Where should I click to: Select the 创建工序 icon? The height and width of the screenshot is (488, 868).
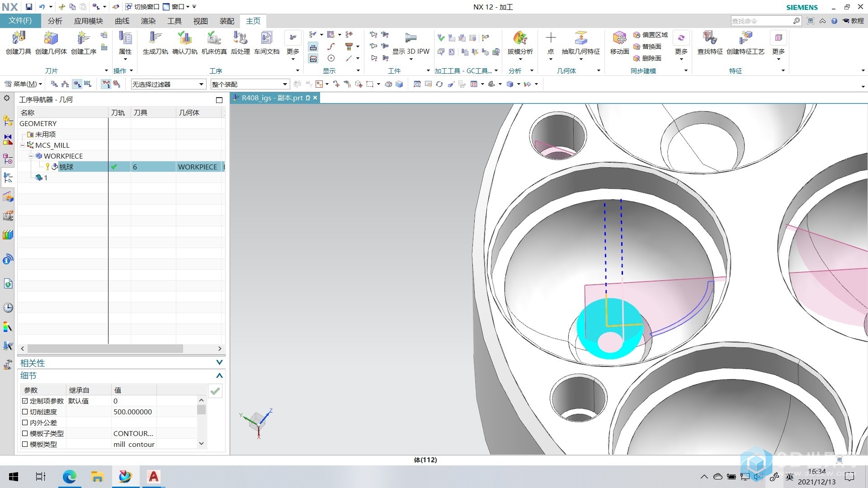[83, 38]
